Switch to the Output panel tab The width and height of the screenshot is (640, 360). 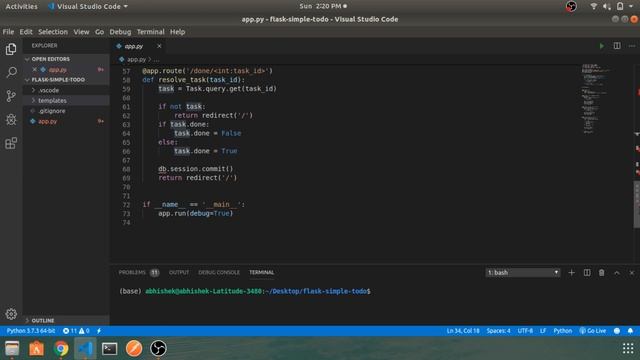tap(179, 273)
